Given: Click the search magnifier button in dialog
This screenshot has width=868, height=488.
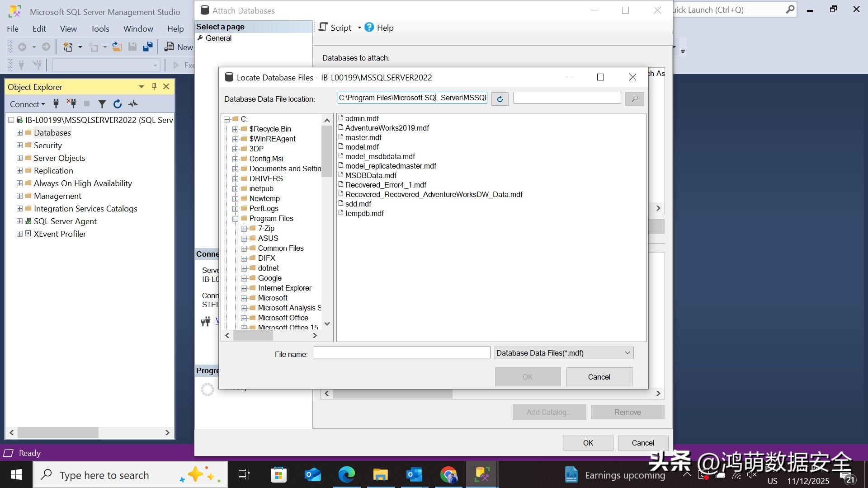Looking at the screenshot, I should coord(634,99).
